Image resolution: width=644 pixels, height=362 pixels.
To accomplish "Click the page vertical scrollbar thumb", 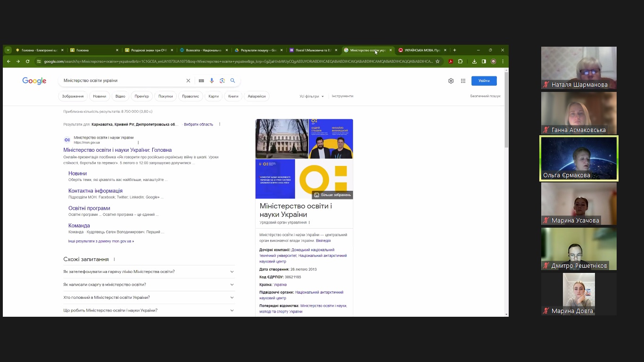I will click(x=506, y=110).
